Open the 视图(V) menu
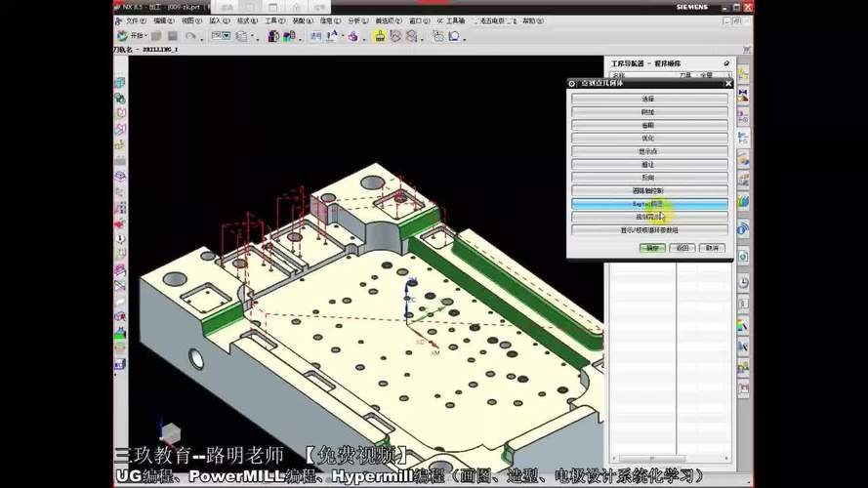Screen dimensions: 868x488 coord(191,21)
